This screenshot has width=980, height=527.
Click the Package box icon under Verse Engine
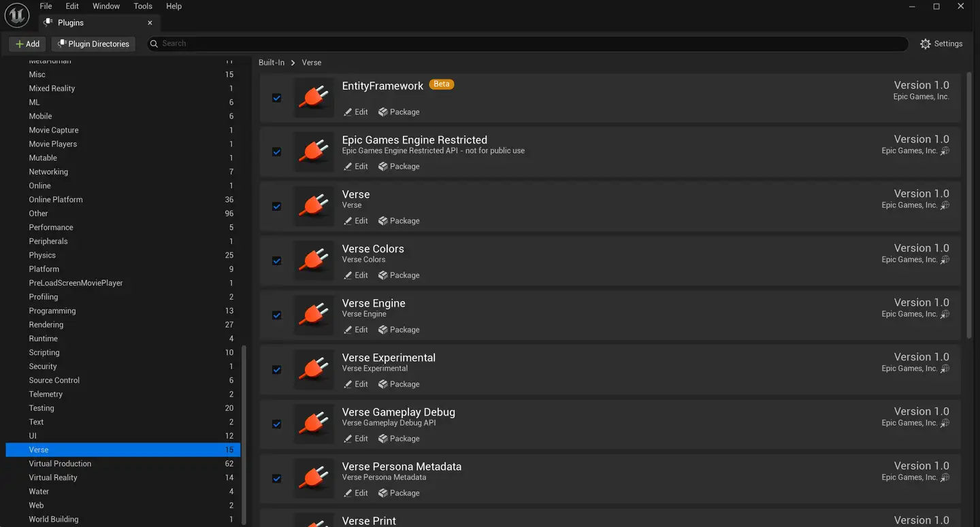(383, 330)
